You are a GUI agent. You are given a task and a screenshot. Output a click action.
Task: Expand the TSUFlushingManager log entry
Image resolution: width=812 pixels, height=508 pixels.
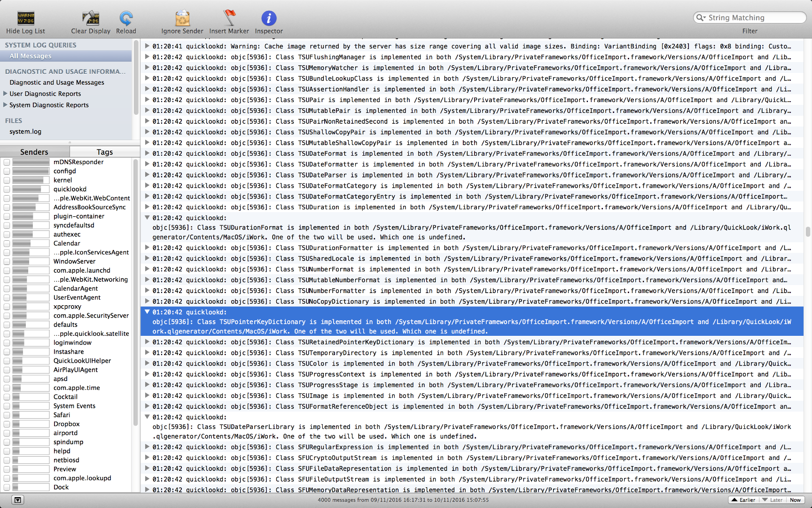147,57
